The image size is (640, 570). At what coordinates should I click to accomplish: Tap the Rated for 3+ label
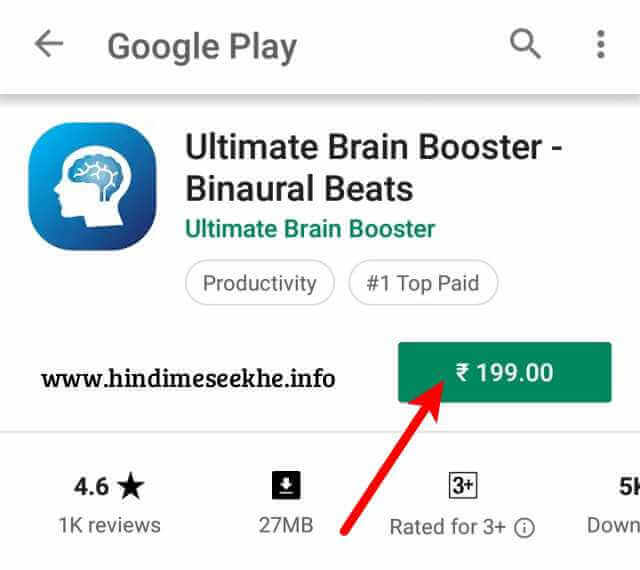[448, 527]
